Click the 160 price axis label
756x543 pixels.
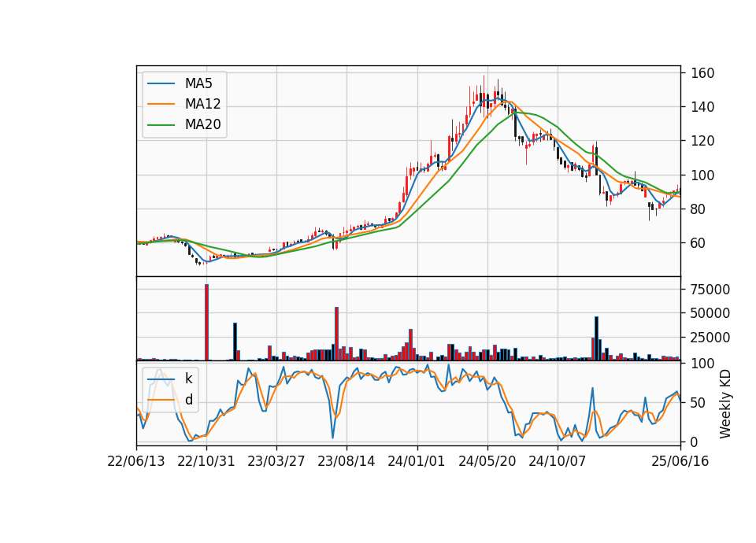tap(702, 73)
